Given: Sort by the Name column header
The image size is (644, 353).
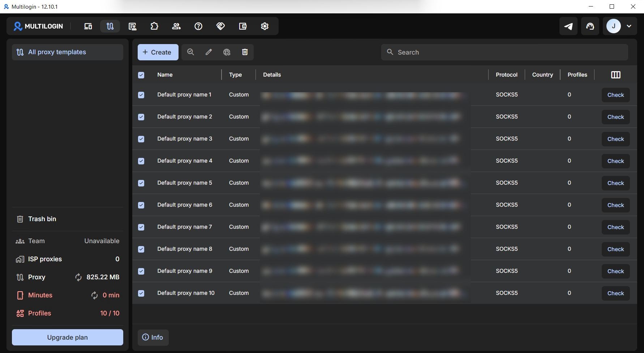Looking at the screenshot, I should click(x=165, y=75).
